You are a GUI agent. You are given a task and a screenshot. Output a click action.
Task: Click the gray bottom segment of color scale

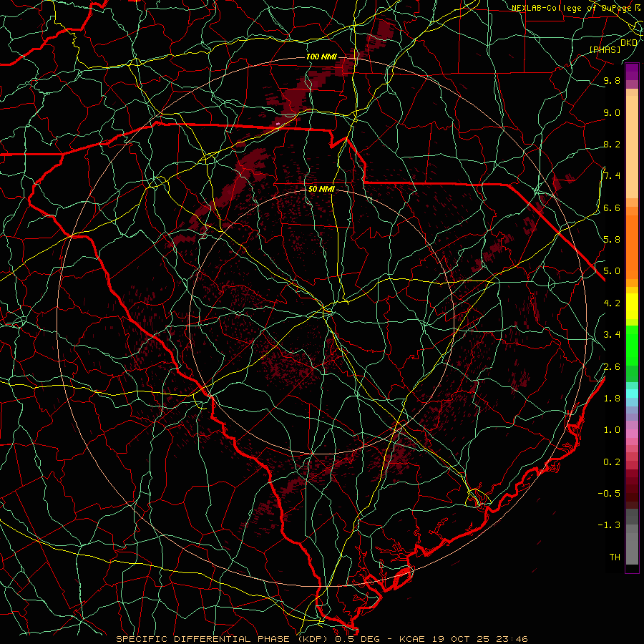pos(632,550)
